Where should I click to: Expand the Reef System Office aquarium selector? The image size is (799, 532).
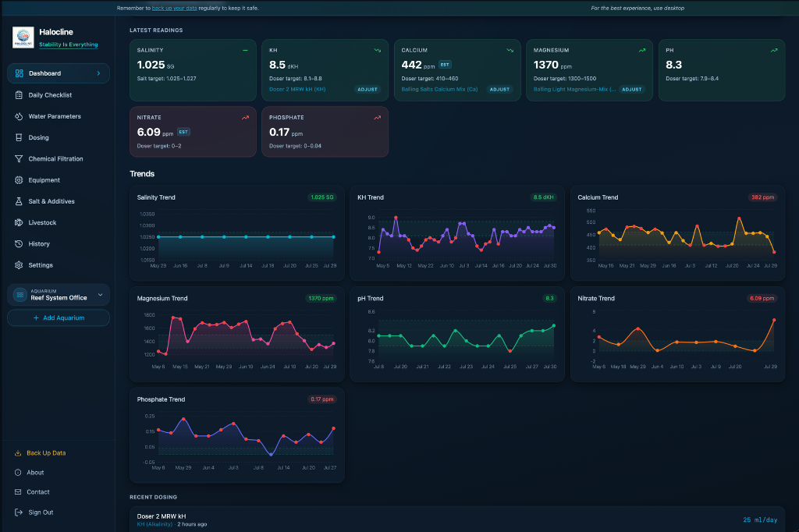59,295
